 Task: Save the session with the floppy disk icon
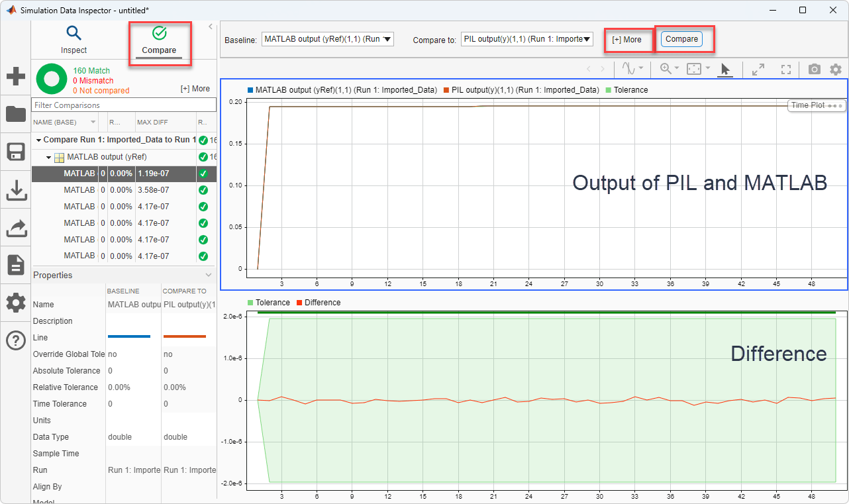(x=15, y=152)
